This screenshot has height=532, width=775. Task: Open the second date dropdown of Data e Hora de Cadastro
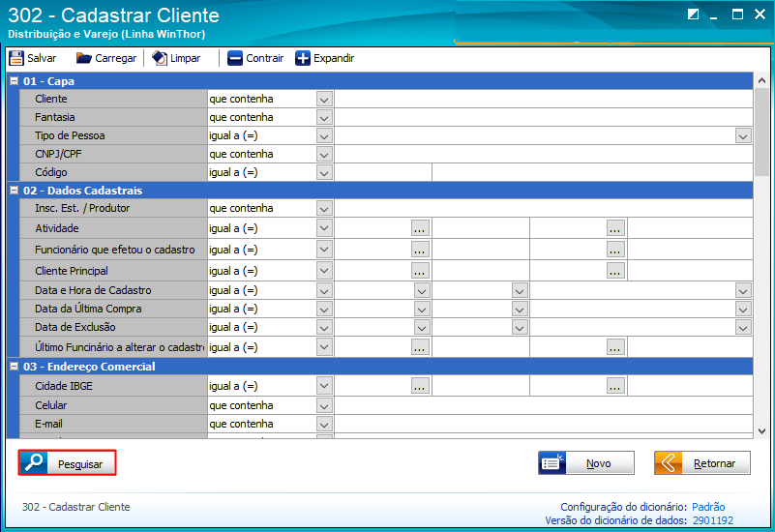pyautogui.click(x=520, y=290)
